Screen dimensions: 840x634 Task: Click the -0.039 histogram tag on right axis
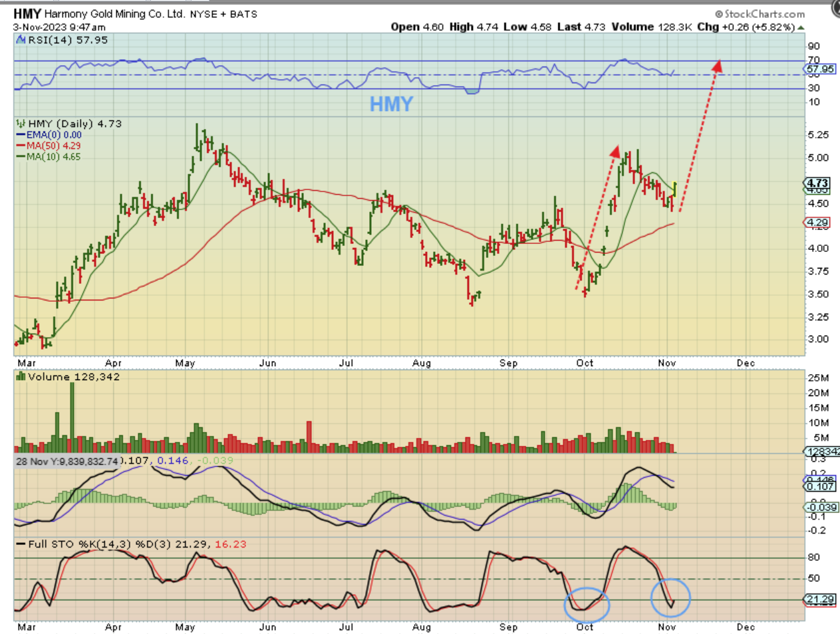(x=822, y=507)
